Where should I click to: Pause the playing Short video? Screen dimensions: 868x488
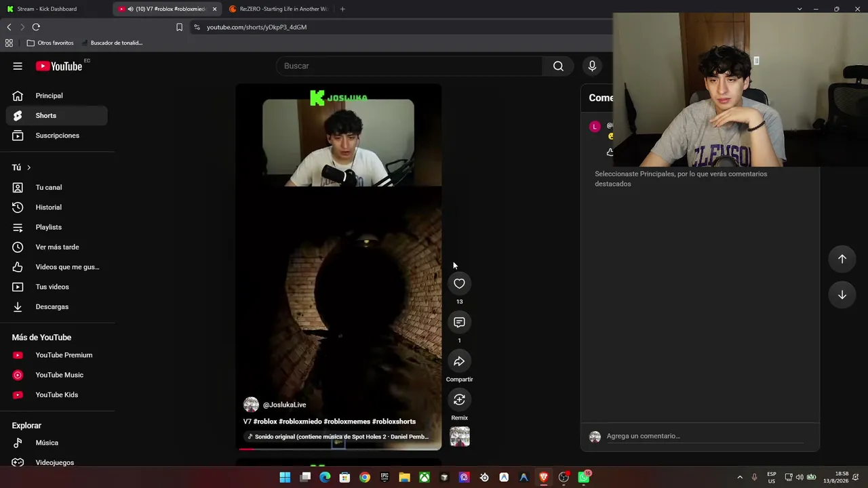coord(338,266)
